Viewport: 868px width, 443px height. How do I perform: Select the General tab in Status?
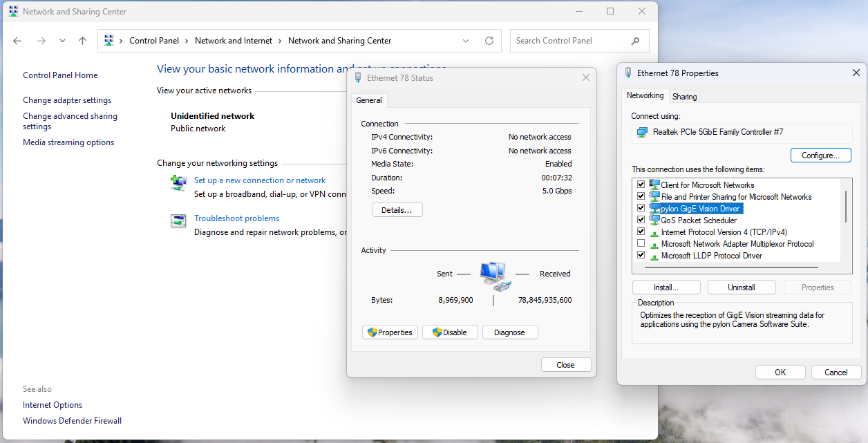(368, 100)
